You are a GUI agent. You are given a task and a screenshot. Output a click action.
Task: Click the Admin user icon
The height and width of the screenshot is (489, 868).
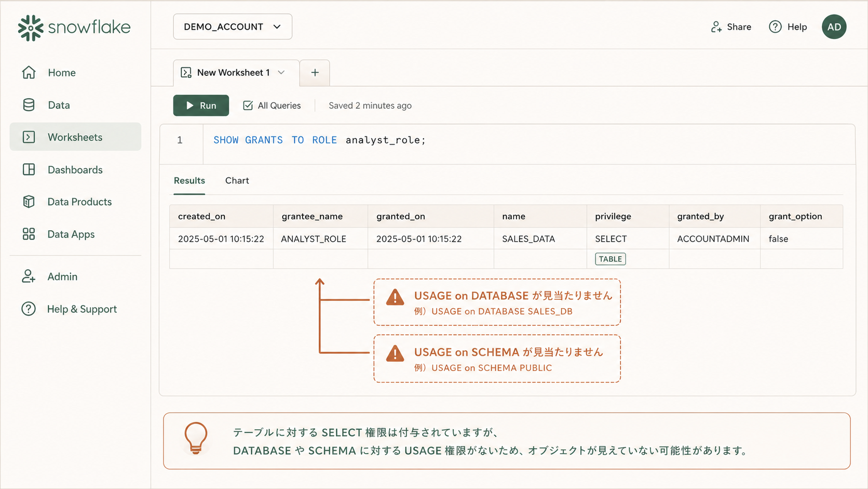tap(29, 276)
